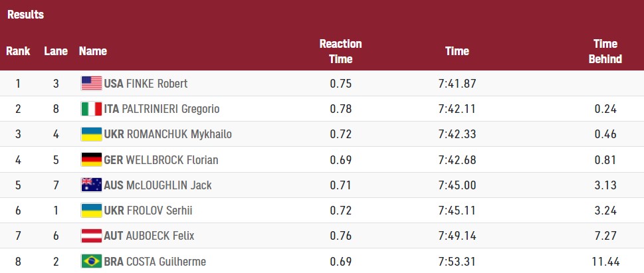Click WELLBROCK Florian's name

point(172,159)
